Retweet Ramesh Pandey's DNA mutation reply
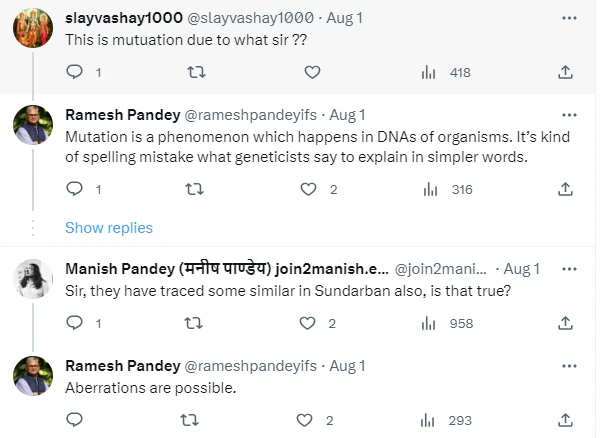Screen dimensions: 615x438 [196, 189]
